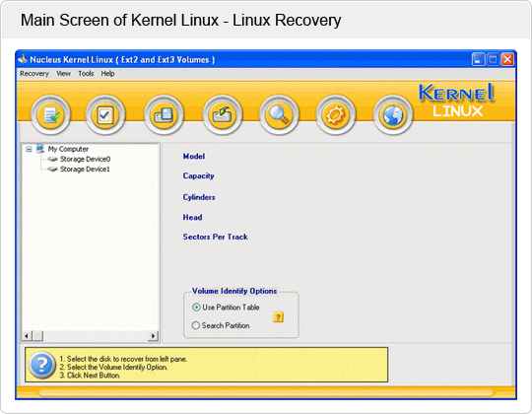Click the document-with-checkmark toolbar icon
532x414 pixels.
click(x=50, y=115)
